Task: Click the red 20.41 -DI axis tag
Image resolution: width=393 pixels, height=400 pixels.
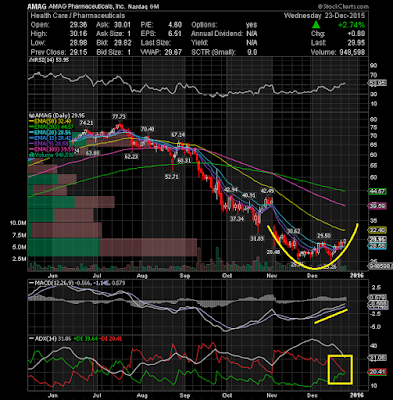Action: 377,372
